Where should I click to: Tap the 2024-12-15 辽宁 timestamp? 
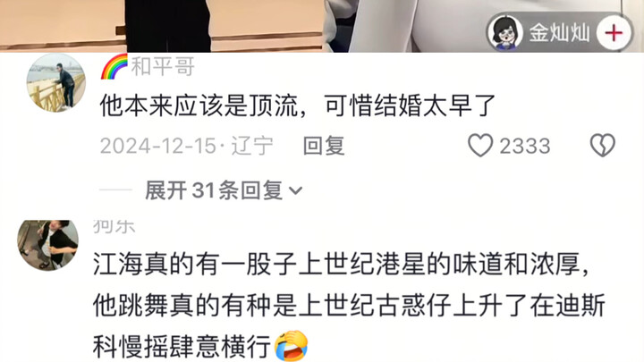tap(186, 146)
